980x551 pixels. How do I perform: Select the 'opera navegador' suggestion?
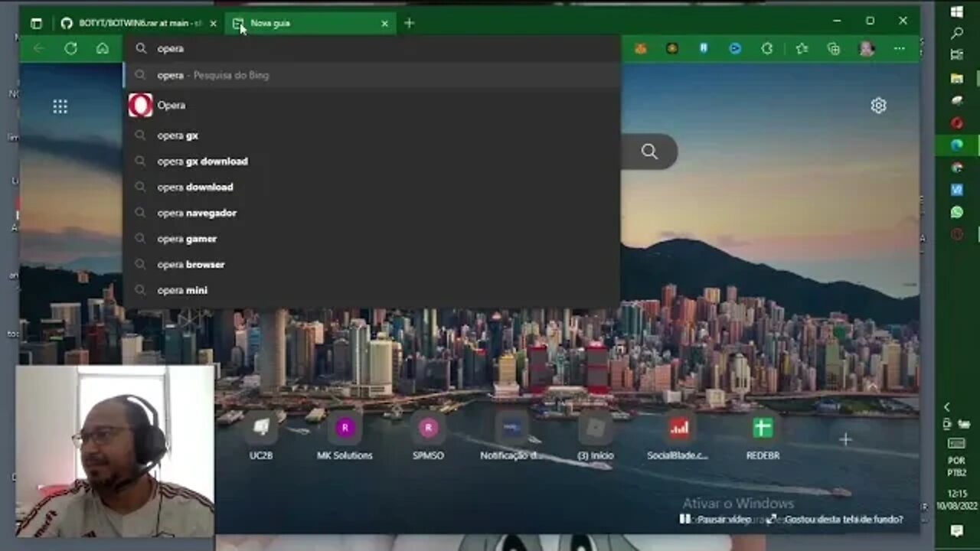point(371,213)
